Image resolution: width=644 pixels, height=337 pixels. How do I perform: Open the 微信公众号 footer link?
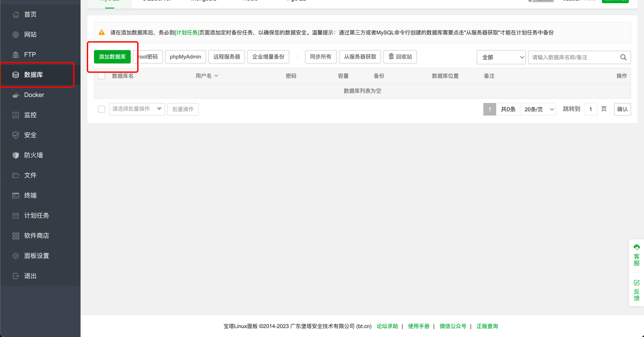tap(453, 326)
